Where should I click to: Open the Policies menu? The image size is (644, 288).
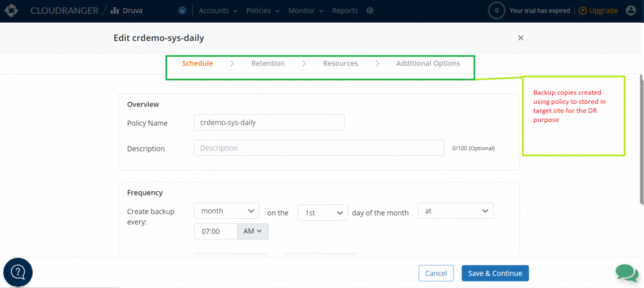tap(263, 11)
